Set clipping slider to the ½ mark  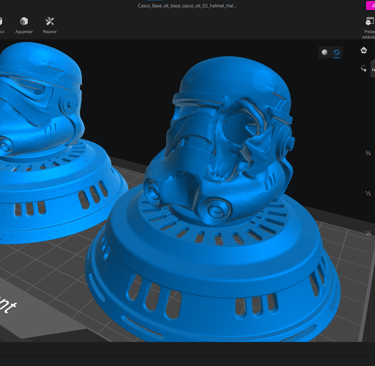click(x=368, y=193)
